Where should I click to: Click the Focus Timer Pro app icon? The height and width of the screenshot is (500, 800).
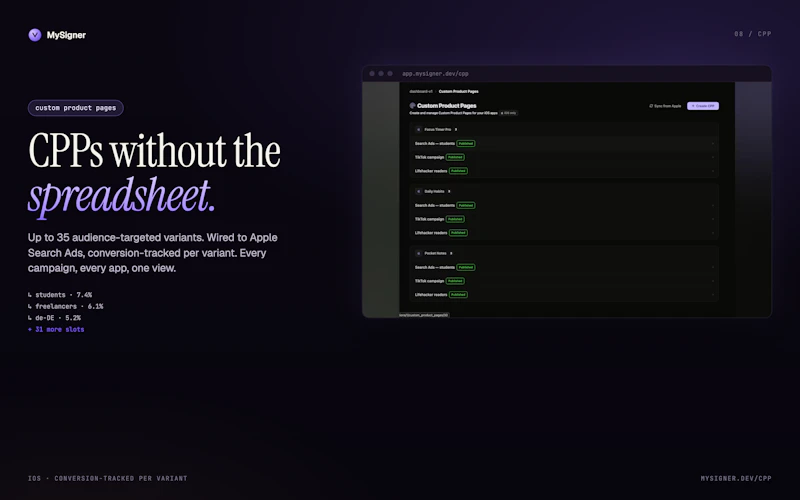pyautogui.click(x=418, y=130)
